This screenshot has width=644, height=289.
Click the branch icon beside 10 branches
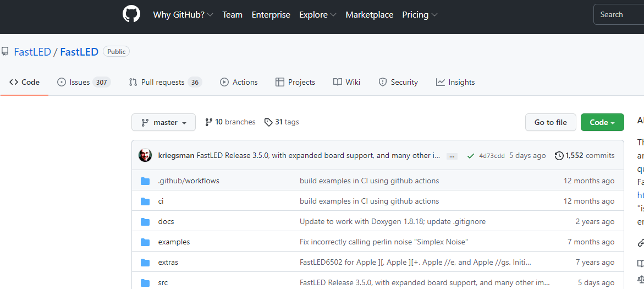(x=208, y=122)
